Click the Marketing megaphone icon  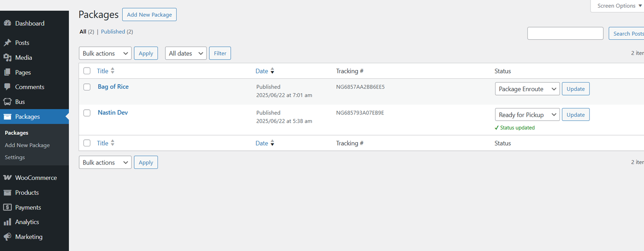pos(7,237)
